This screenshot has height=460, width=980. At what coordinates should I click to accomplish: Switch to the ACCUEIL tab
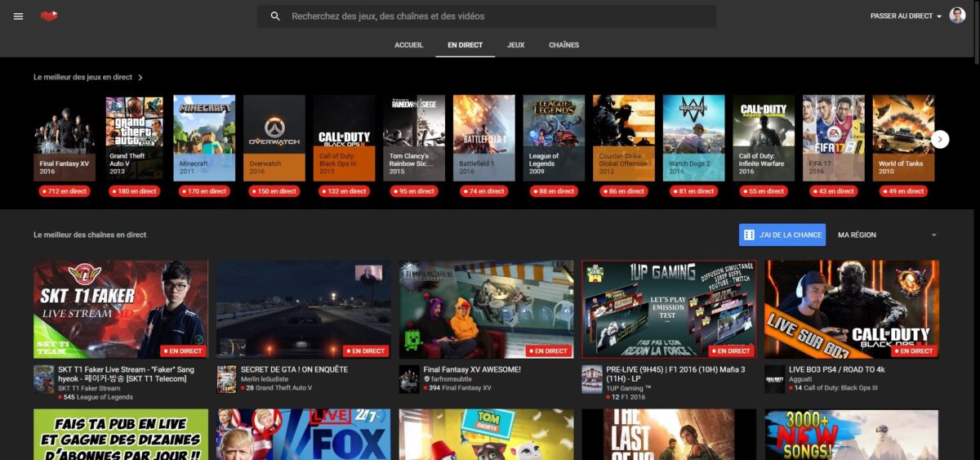[x=408, y=45]
